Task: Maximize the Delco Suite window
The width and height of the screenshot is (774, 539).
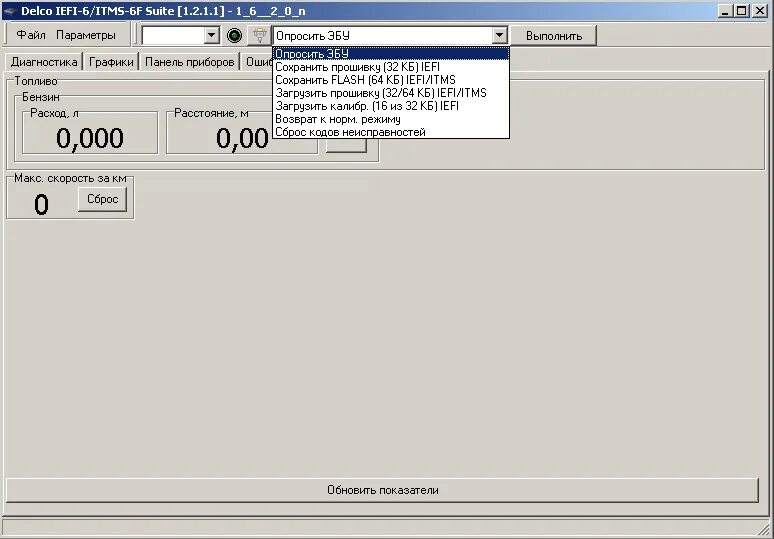Action: point(741,10)
